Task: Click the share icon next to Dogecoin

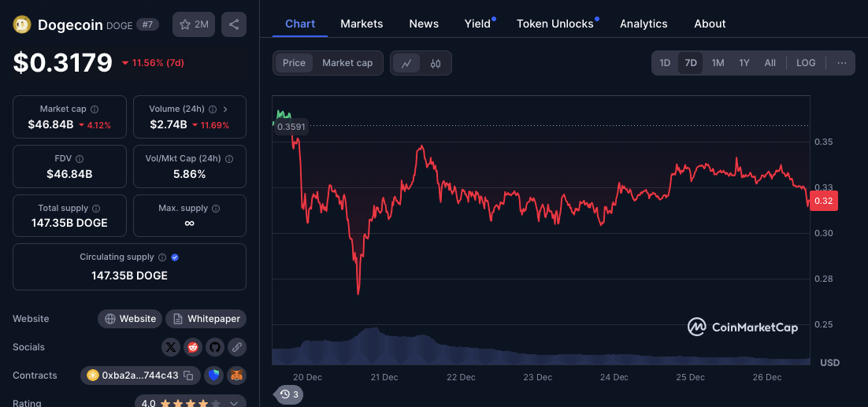Action: pyautogui.click(x=234, y=24)
